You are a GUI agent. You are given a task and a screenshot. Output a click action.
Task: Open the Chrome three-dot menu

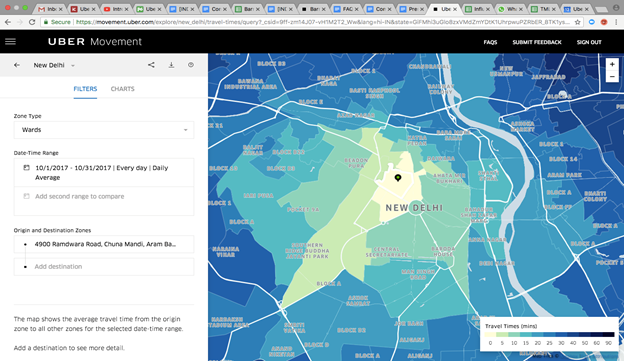(616, 22)
